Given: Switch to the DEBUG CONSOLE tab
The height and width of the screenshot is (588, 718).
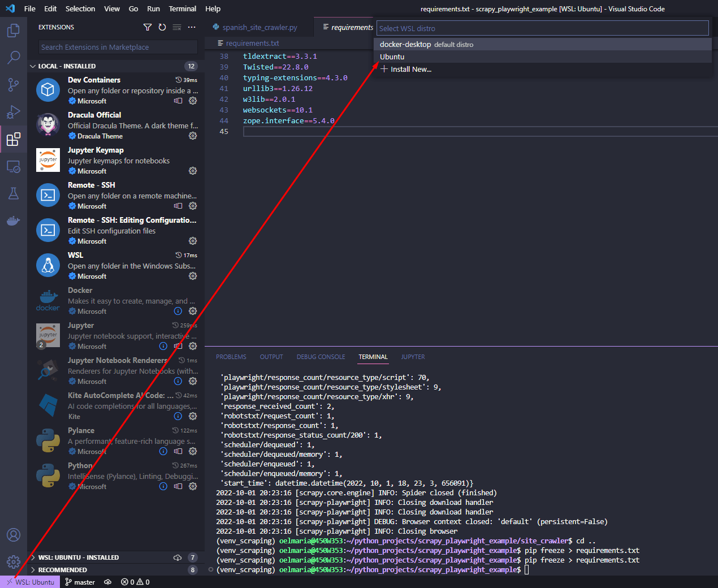Looking at the screenshot, I should [x=321, y=357].
